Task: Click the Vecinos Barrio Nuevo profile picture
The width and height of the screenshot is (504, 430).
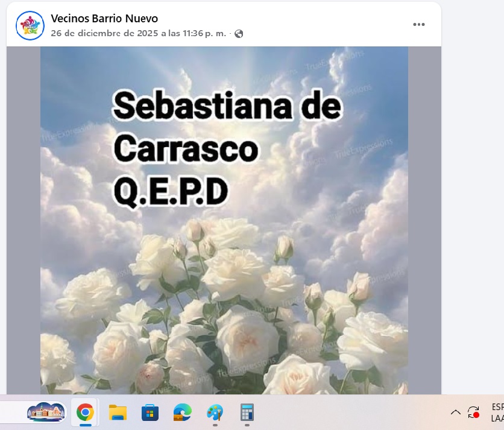Action: click(30, 25)
